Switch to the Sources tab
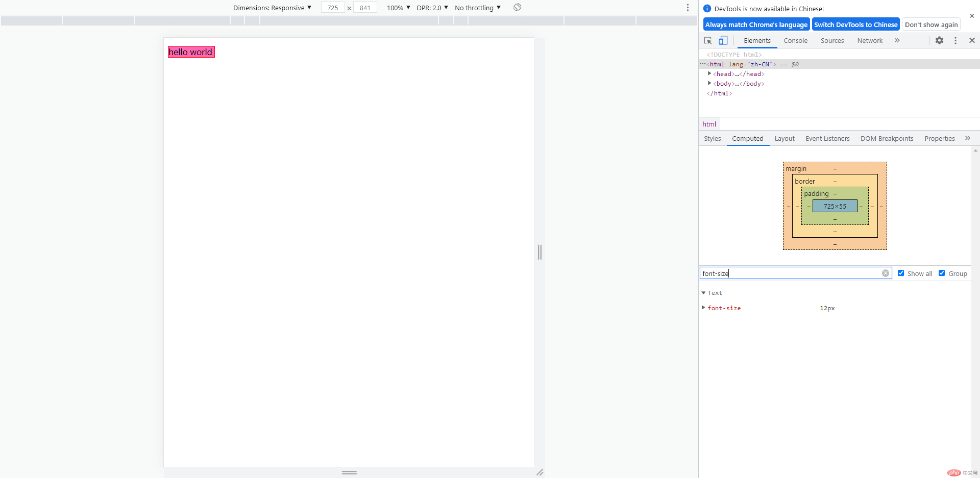This screenshot has height=478, width=980. (x=832, y=41)
